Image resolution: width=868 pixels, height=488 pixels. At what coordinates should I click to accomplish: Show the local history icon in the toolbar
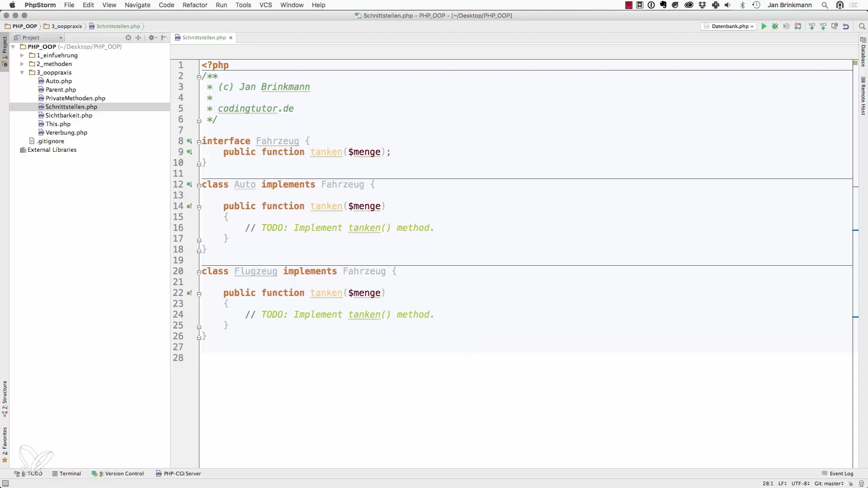click(835, 26)
